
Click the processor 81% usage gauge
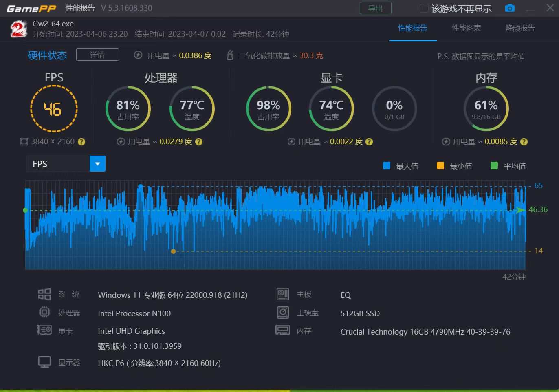[x=128, y=109]
